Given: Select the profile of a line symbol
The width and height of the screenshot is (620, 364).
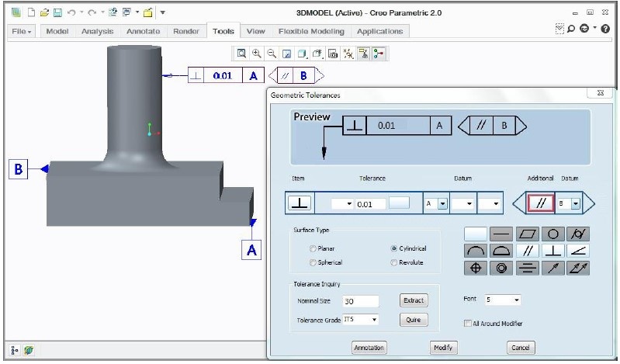Looking at the screenshot, I should [475, 251].
